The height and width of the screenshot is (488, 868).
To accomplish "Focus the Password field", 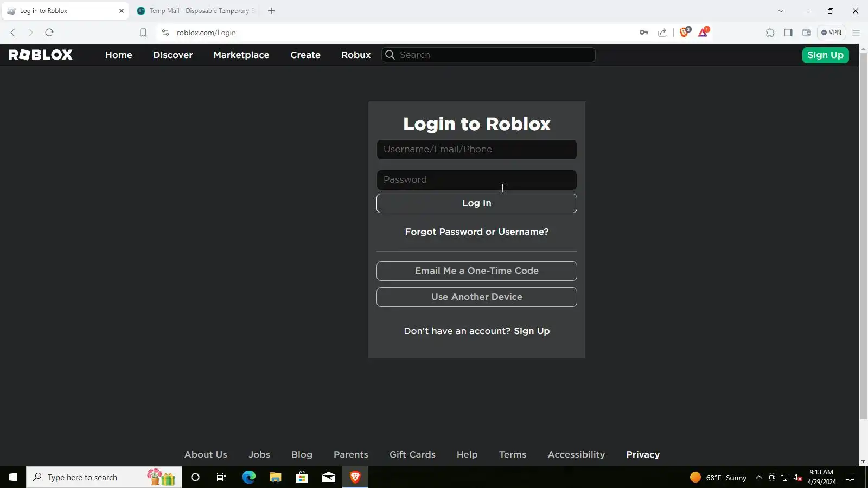I will tap(477, 180).
